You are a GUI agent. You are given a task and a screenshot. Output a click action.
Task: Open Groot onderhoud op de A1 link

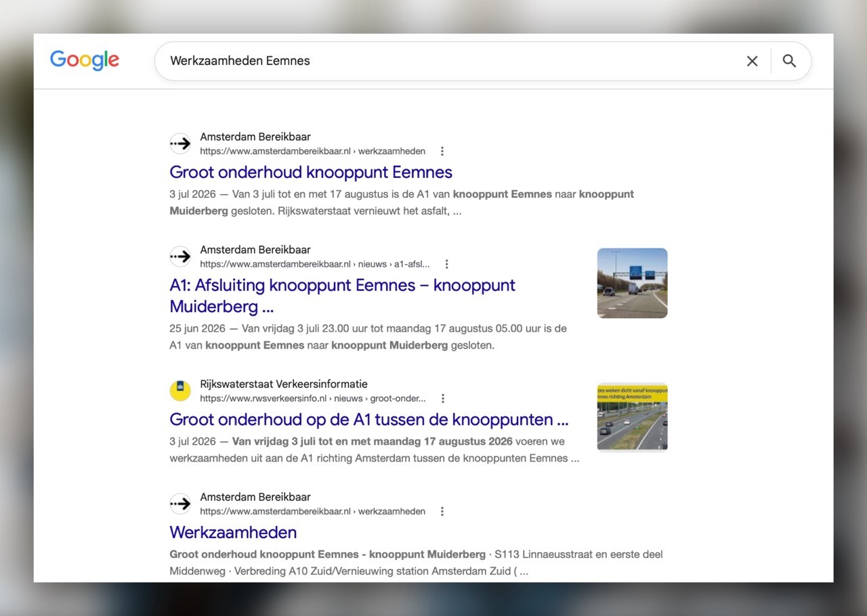pos(369,420)
